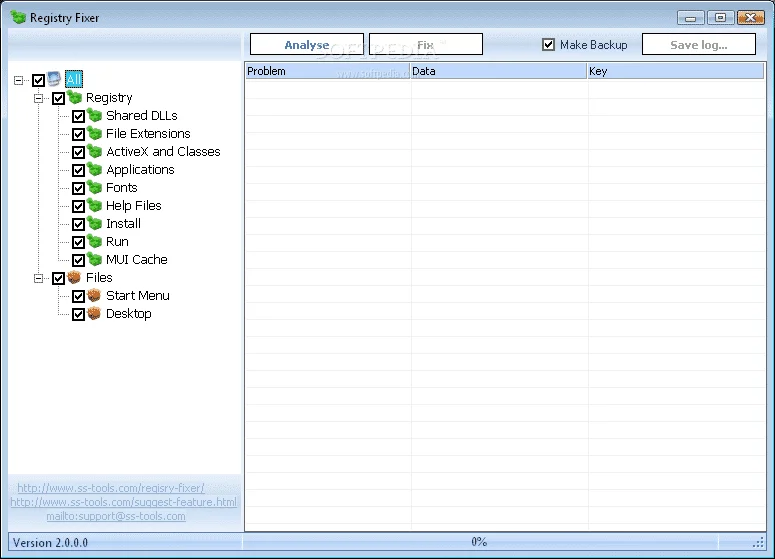Toggle the Files checkbox
This screenshot has height=559, width=775.
(x=58, y=278)
